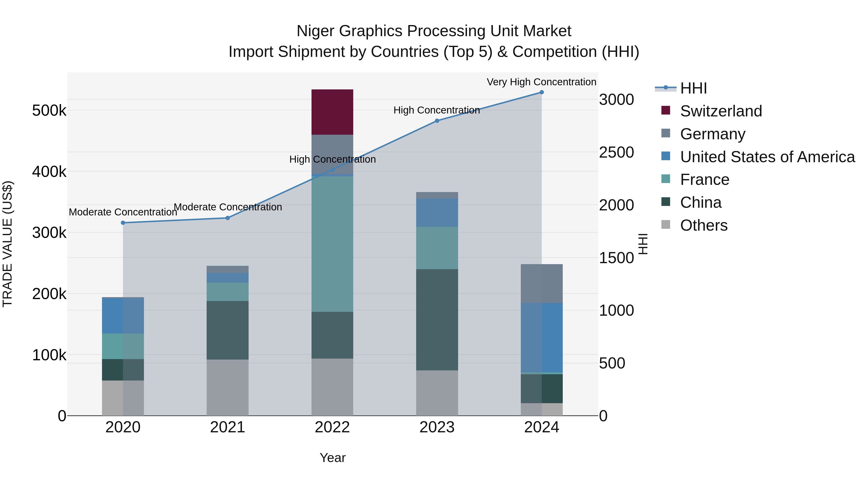Screen dimensions: 868x488
Task: Click the 'TRADE VALUE (US$)' axis title
Action: (x=7, y=244)
